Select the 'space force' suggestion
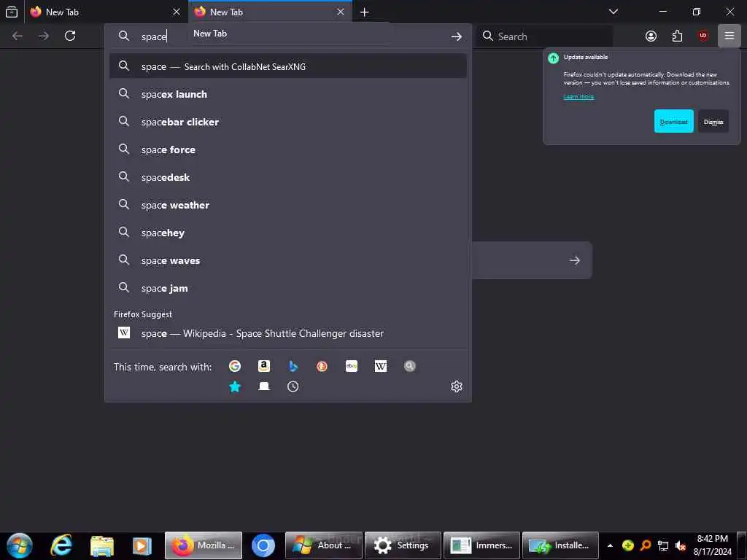 pyautogui.click(x=287, y=149)
